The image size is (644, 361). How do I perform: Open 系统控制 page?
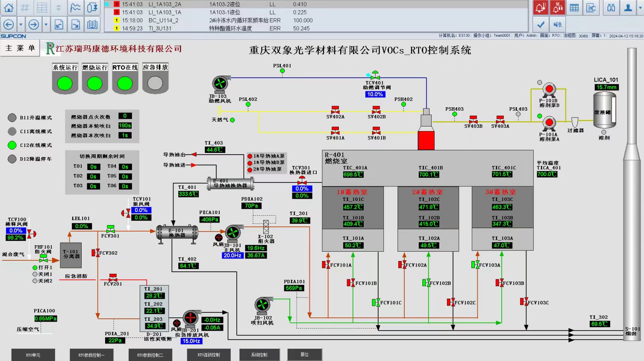point(259,355)
